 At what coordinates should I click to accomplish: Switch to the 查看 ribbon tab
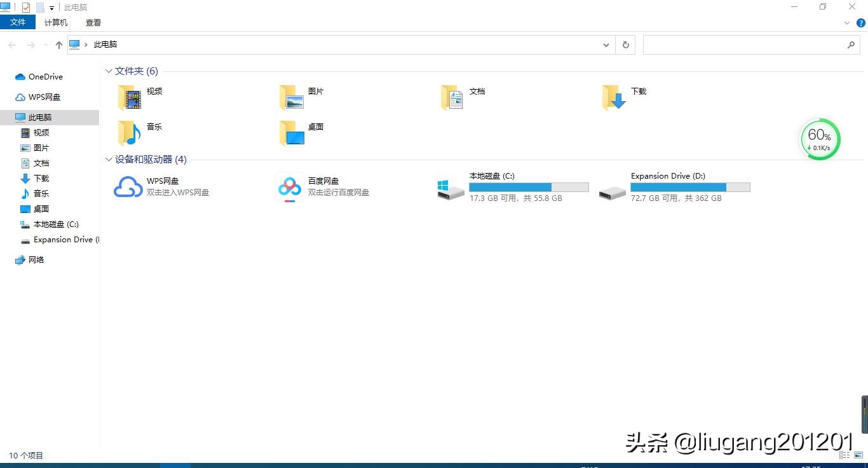(x=93, y=22)
